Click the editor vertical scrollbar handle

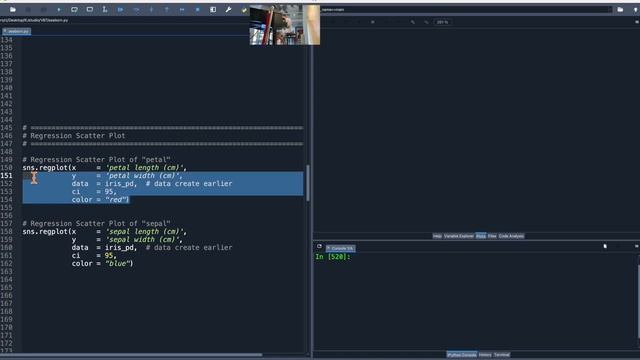click(308, 183)
